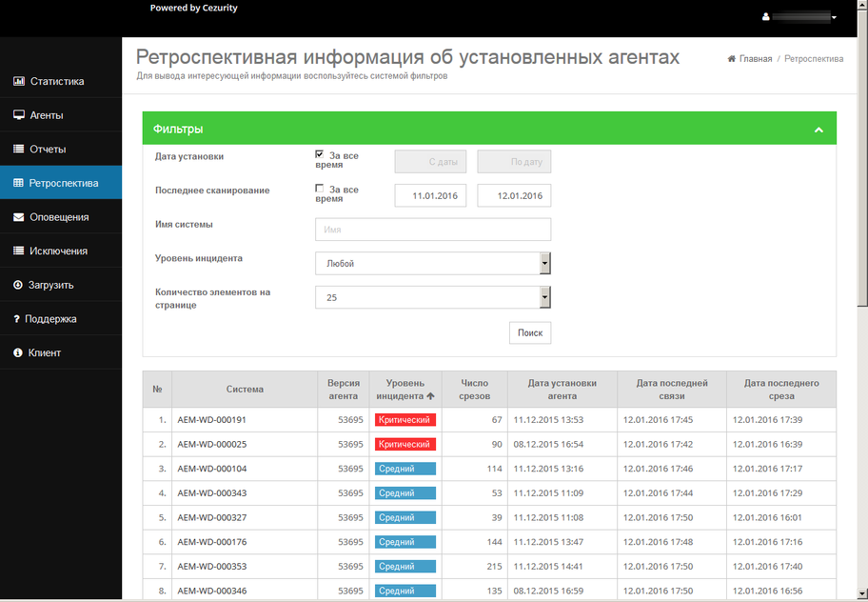Toggle 'За все время' for Дата установки
The image size is (868, 602).
tap(320, 154)
